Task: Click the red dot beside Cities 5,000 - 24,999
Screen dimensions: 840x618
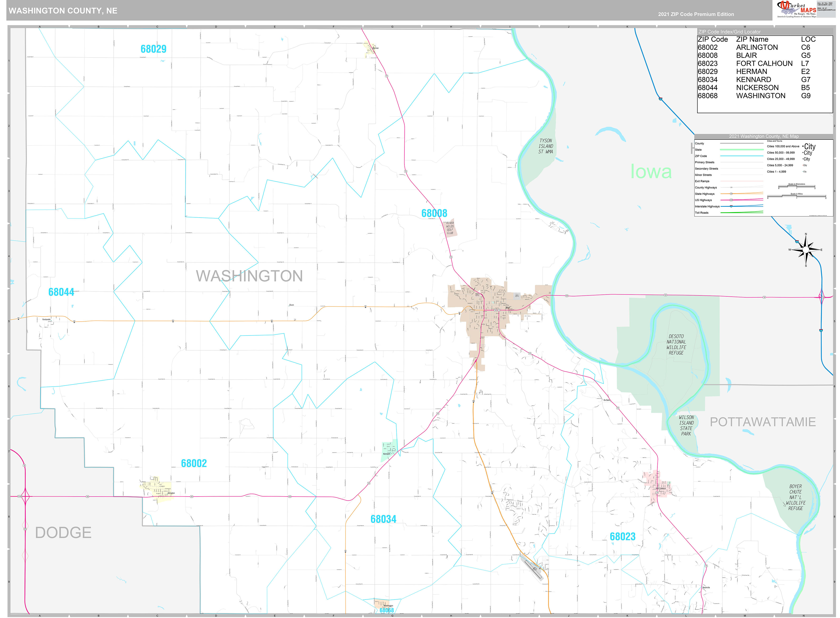Action: click(803, 165)
